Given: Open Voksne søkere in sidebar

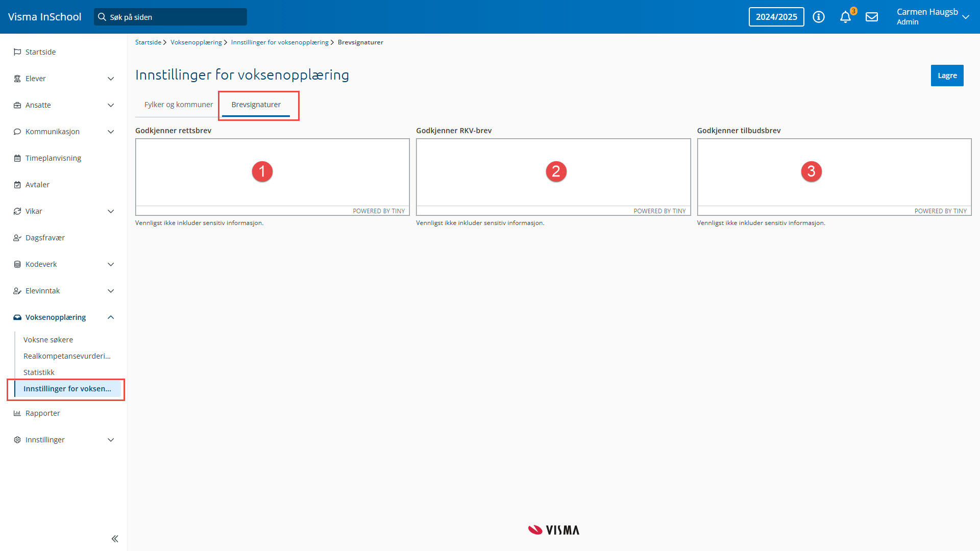Looking at the screenshot, I should [x=48, y=340].
